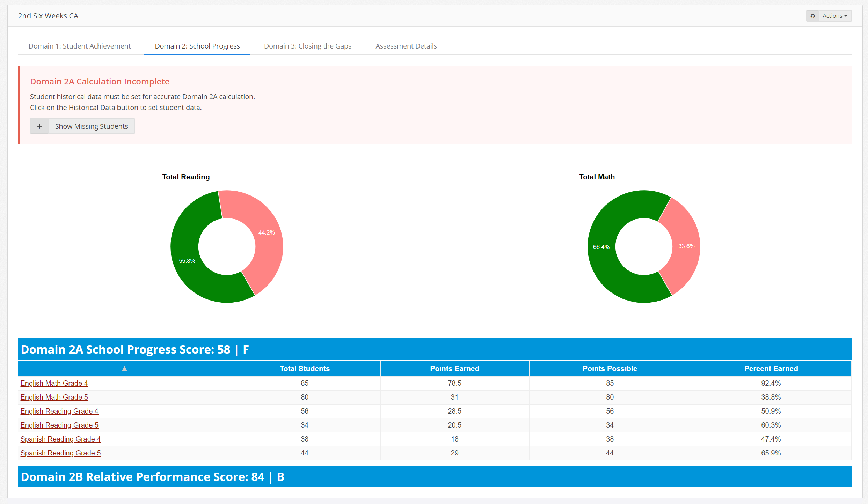
Task: Open the English Math Grade 5 link
Action: pos(54,397)
